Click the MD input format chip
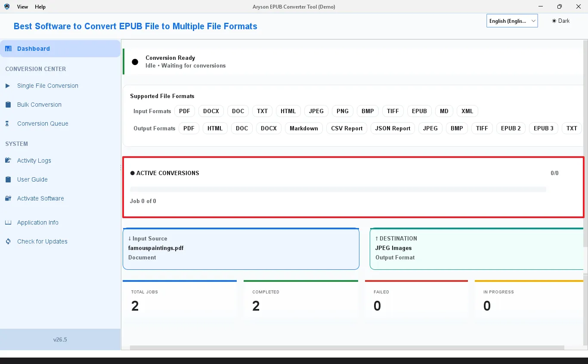 pyautogui.click(x=444, y=111)
